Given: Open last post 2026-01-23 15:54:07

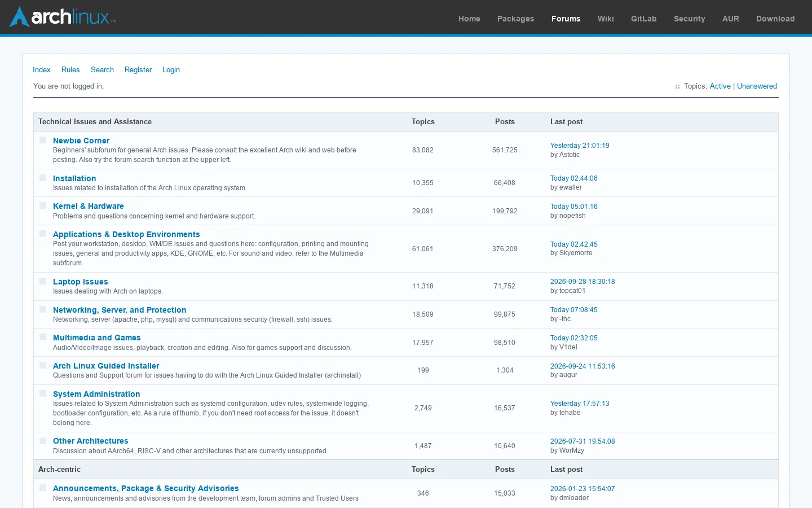Looking at the screenshot, I should (582, 489).
